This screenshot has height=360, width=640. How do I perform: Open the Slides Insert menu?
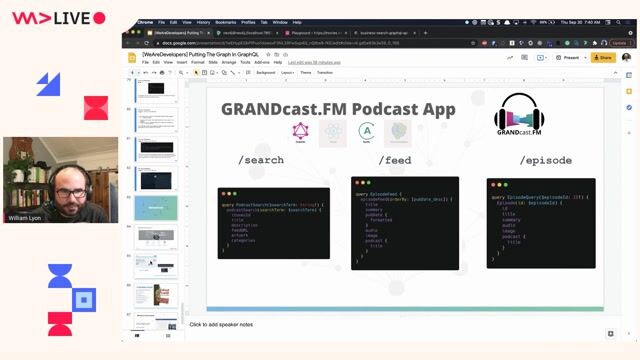[182, 62]
